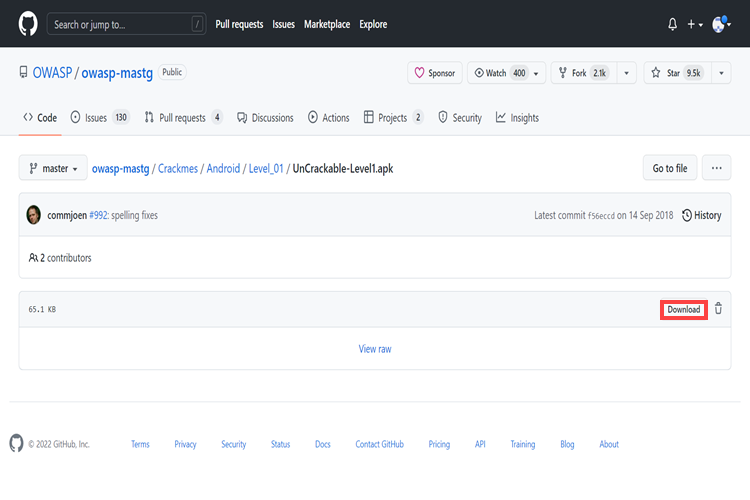750x500 pixels.
Task: Open the footer Security link
Action: (233, 444)
